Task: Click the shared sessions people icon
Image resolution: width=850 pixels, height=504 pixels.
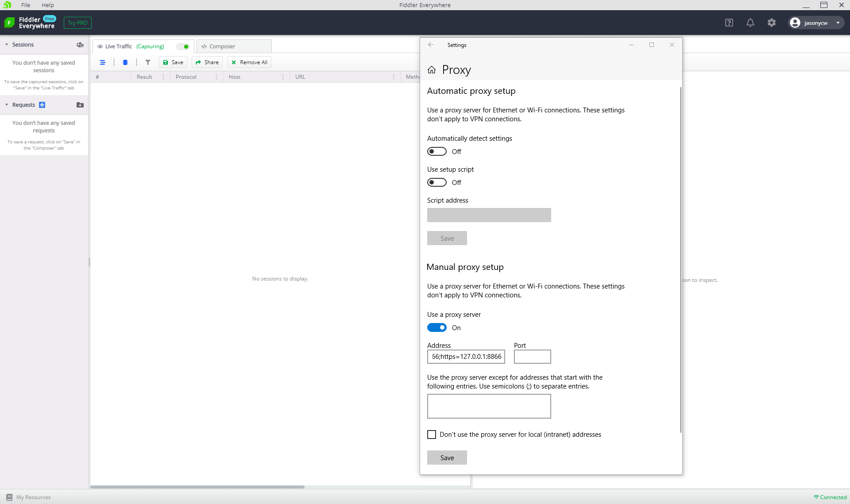Action: coord(80,45)
